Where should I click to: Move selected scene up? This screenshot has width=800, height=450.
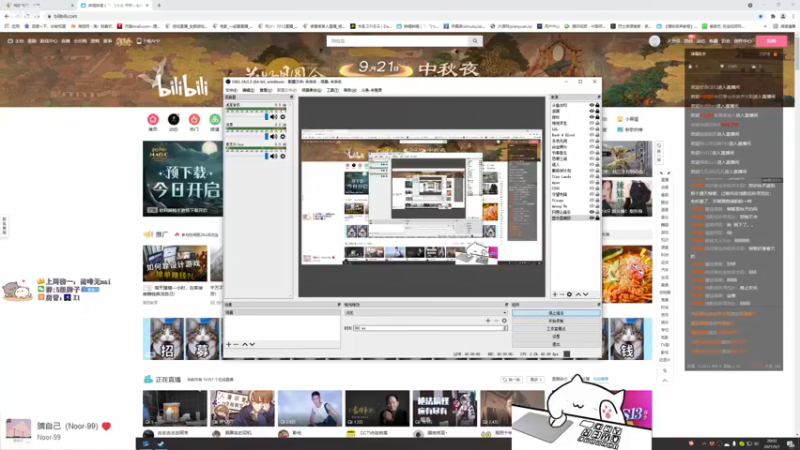[x=244, y=344]
